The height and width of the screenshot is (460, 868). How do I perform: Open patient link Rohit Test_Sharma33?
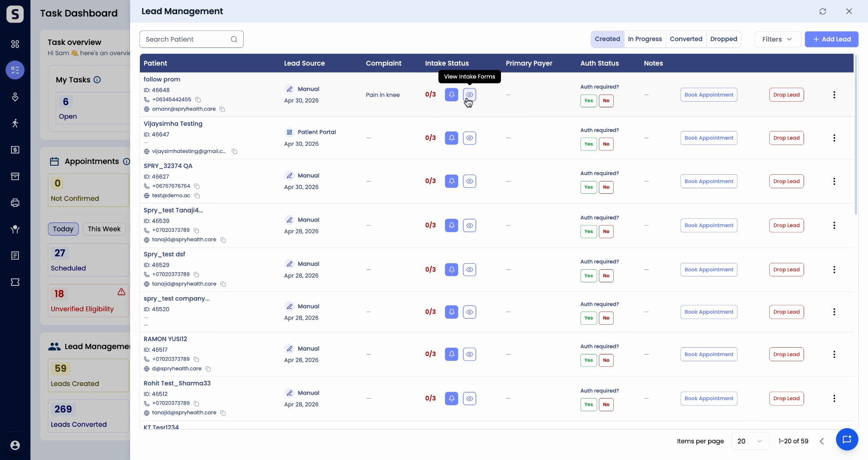tap(177, 383)
